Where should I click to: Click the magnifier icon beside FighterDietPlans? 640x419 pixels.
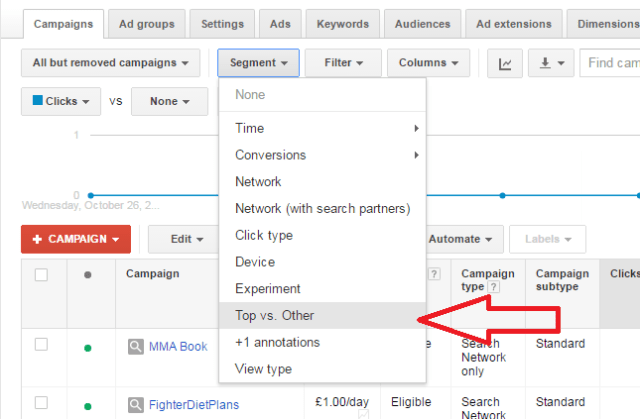(x=135, y=404)
